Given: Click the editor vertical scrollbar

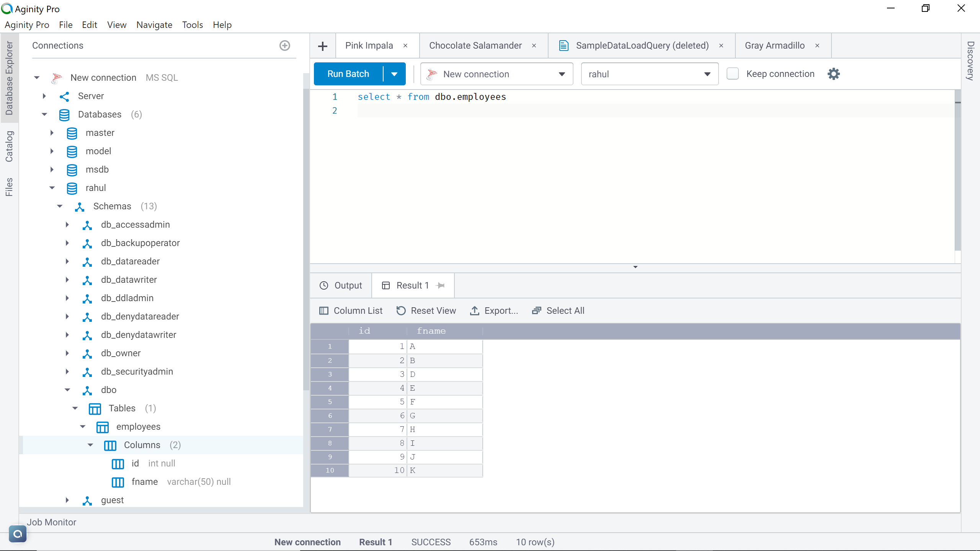Looking at the screenshot, I should [x=958, y=172].
